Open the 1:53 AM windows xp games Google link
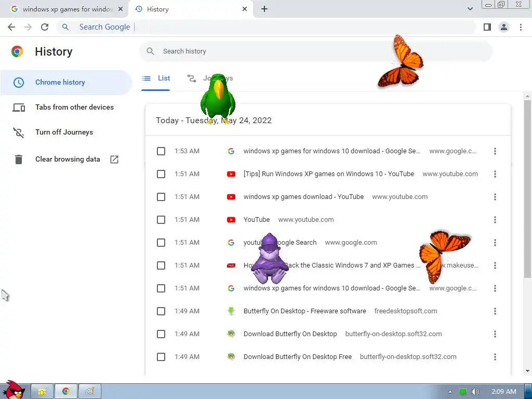 point(332,151)
